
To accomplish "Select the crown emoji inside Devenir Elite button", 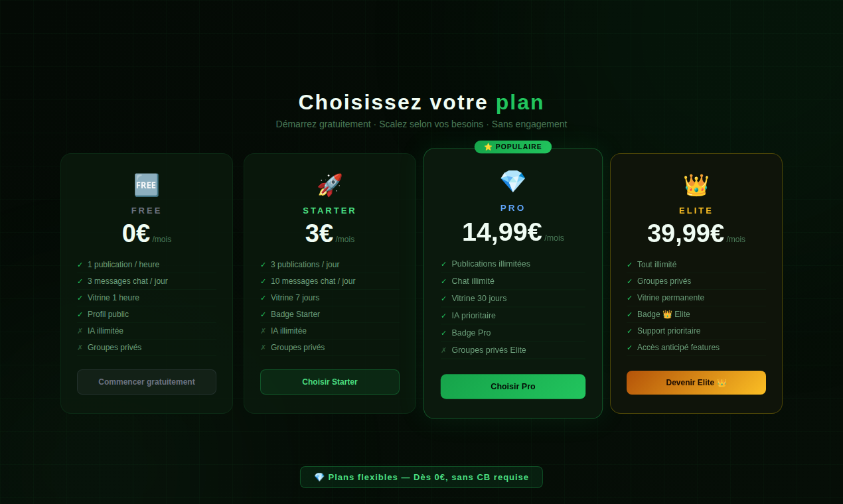I will click(722, 383).
